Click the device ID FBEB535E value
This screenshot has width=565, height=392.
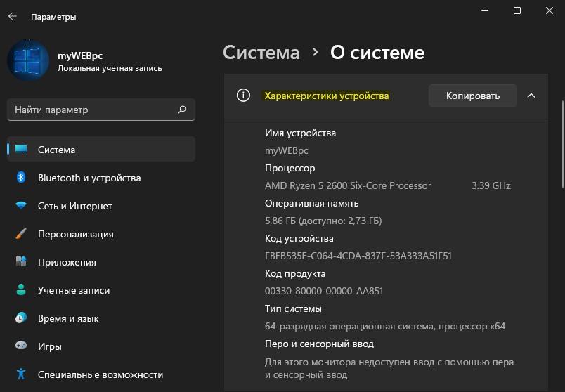(x=358, y=256)
